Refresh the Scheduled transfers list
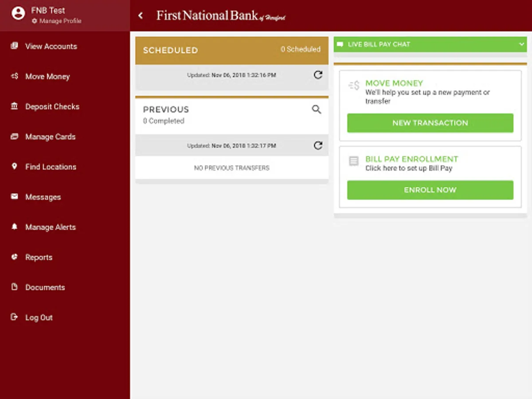Screen dimensions: 532x399 pyautogui.click(x=318, y=75)
